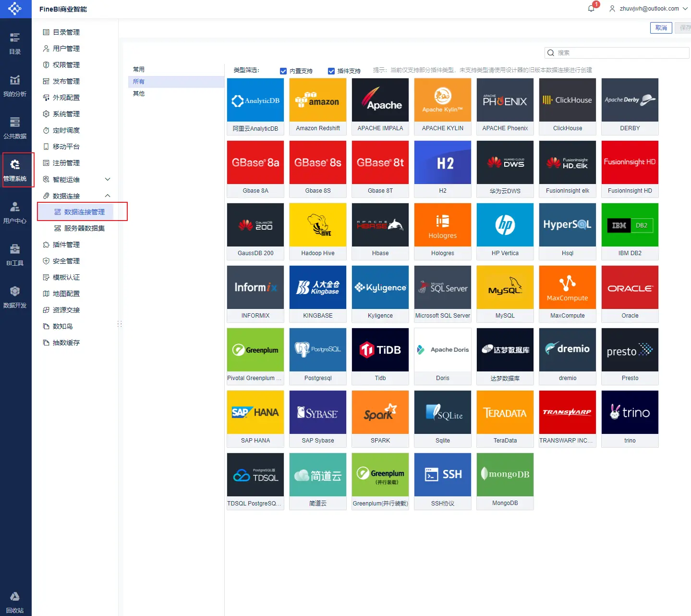Select the SPARK connection tile
Viewport: 691px width, 616px height.
[x=380, y=419]
